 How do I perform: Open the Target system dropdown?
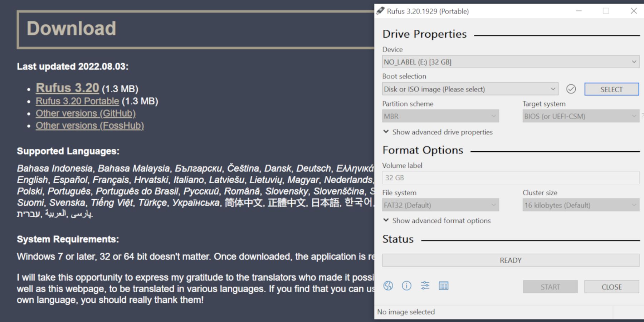pyautogui.click(x=581, y=116)
